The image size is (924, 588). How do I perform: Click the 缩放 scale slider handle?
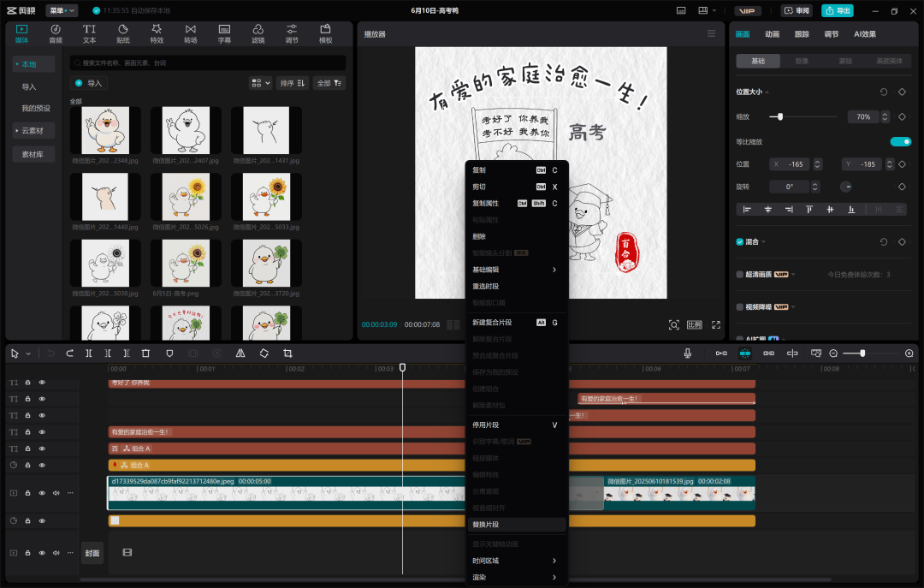[780, 116]
